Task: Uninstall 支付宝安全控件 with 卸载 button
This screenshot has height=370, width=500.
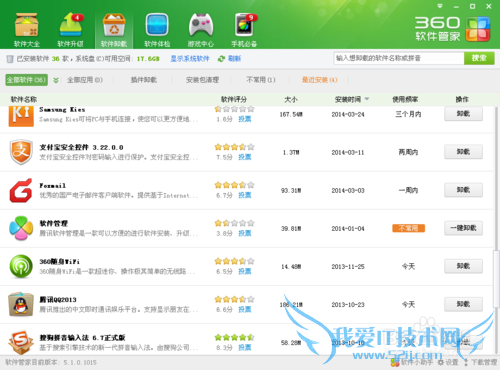Action: [463, 152]
